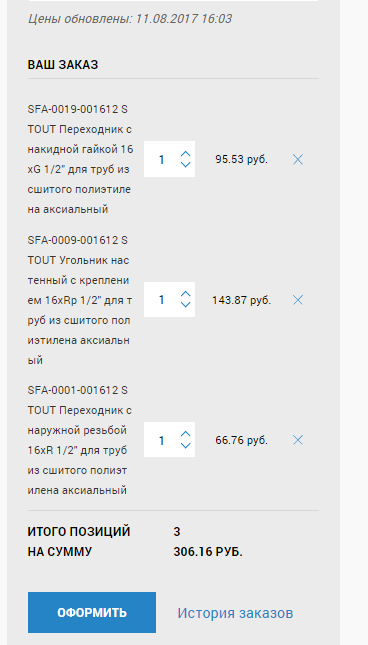Decrease quantity of 66.76 руб. item
This screenshot has width=368, height=645.
point(185,445)
